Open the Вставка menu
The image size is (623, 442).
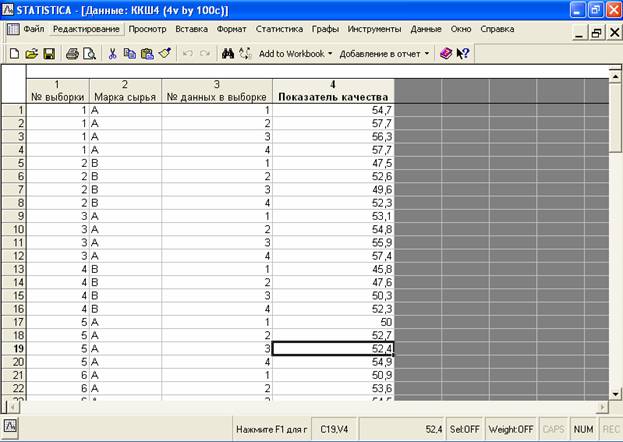pyautogui.click(x=192, y=29)
